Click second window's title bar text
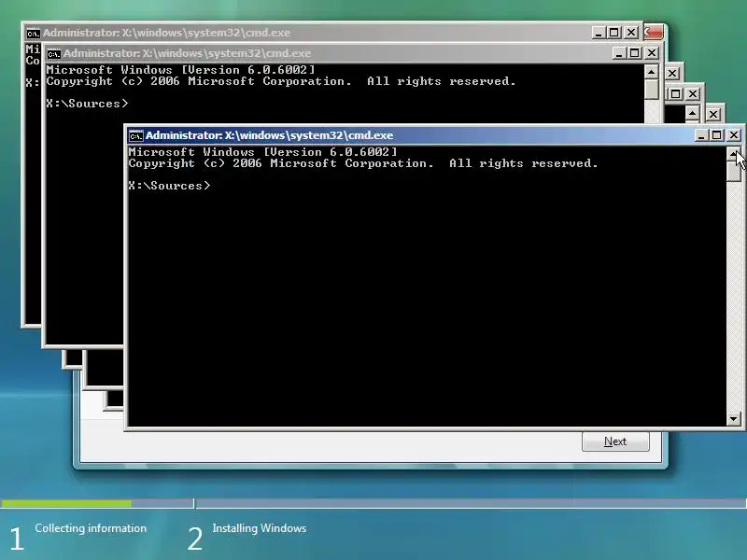 click(x=187, y=53)
